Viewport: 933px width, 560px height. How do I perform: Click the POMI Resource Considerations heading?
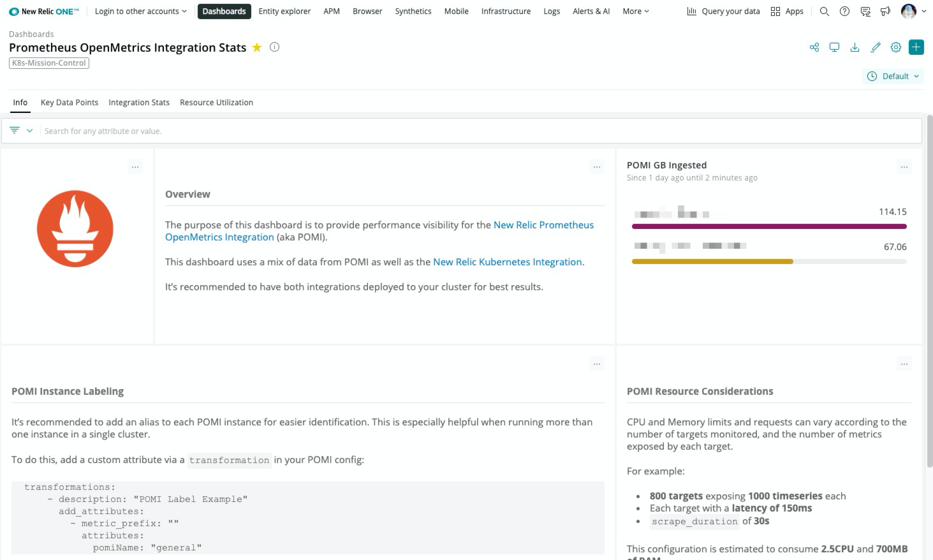pyautogui.click(x=700, y=392)
